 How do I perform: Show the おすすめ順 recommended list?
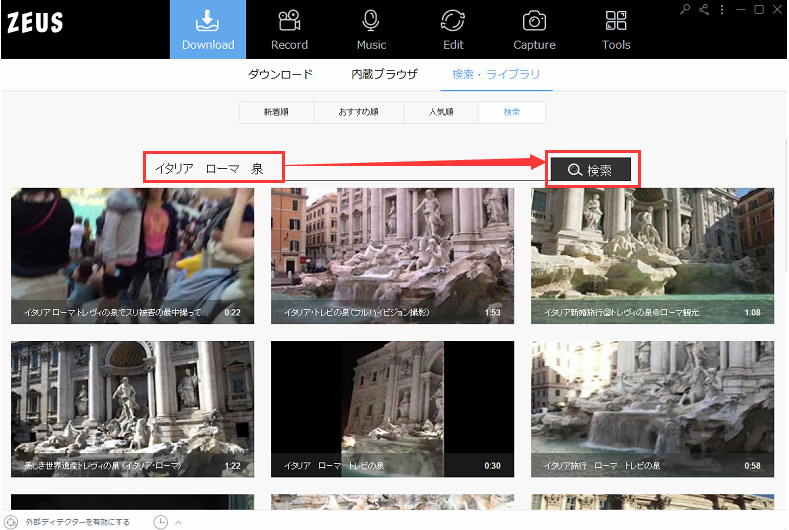[359, 112]
